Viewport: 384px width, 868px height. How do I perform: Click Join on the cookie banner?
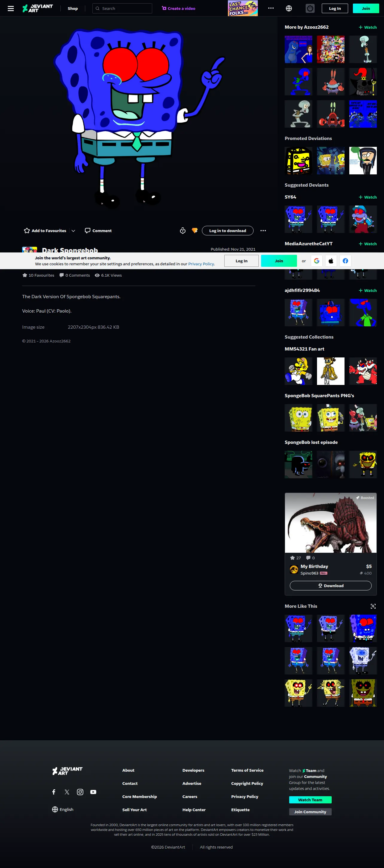coord(279,261)
